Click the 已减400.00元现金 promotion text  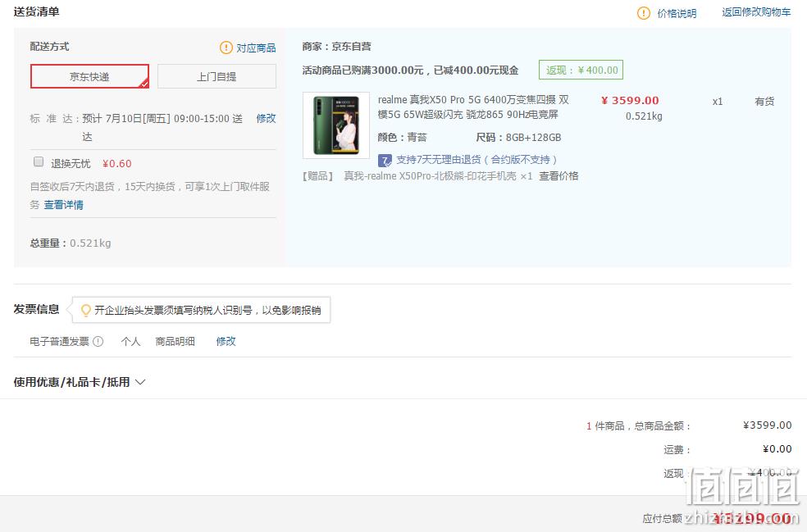pos(476,70)
